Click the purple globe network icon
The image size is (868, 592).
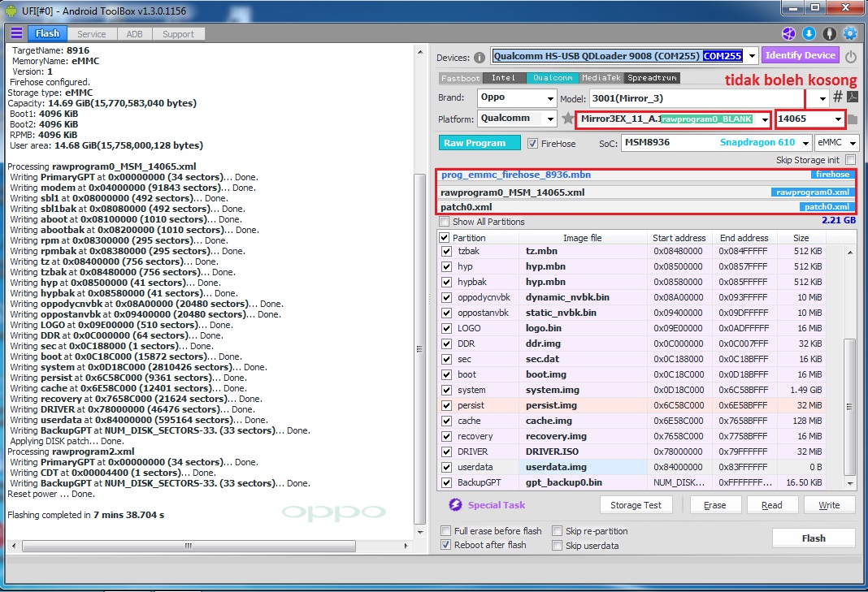pos(788,34)
